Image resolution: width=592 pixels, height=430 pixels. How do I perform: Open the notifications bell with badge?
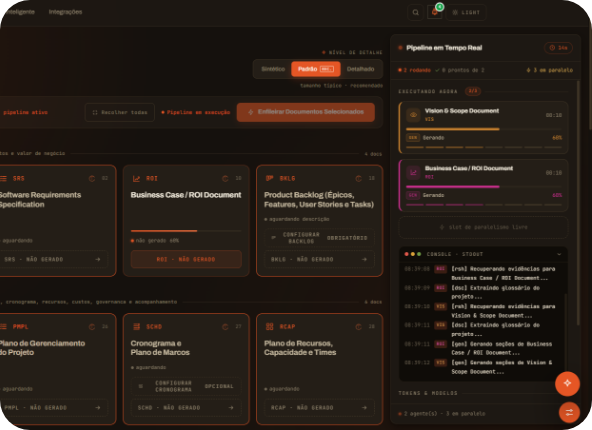click(435, 12)
